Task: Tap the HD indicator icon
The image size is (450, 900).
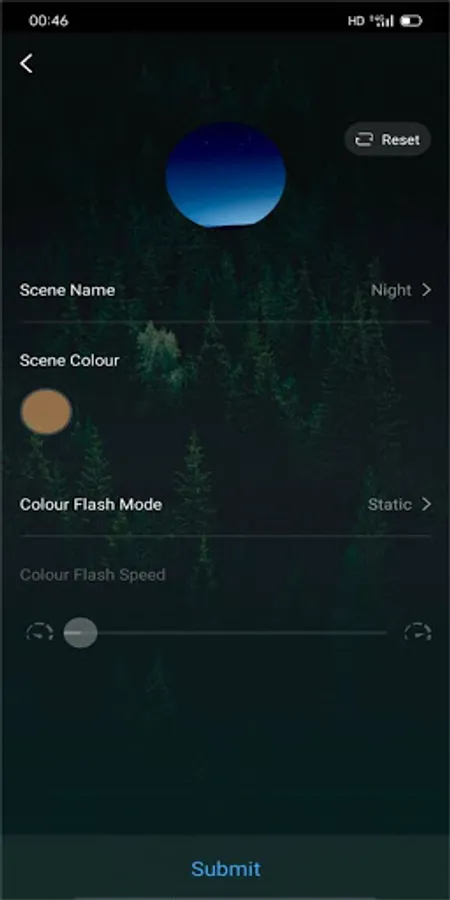Action: click(x=356, y=21)
